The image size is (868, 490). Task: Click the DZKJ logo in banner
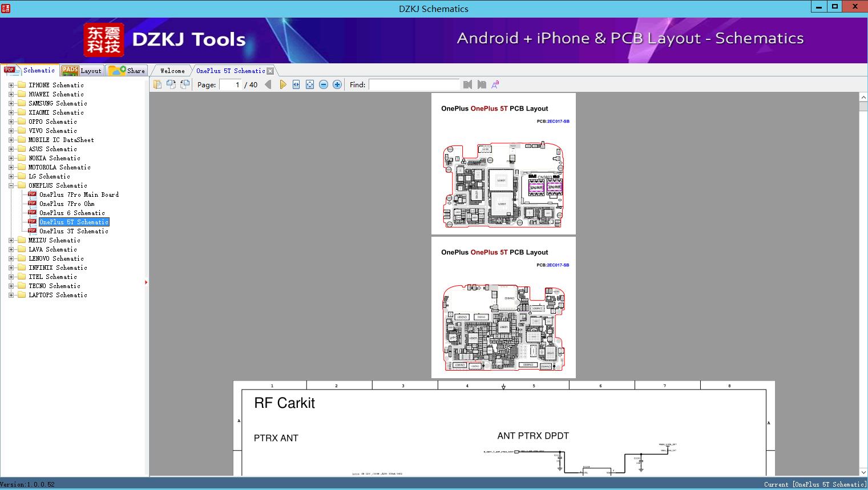coord(103,40)
